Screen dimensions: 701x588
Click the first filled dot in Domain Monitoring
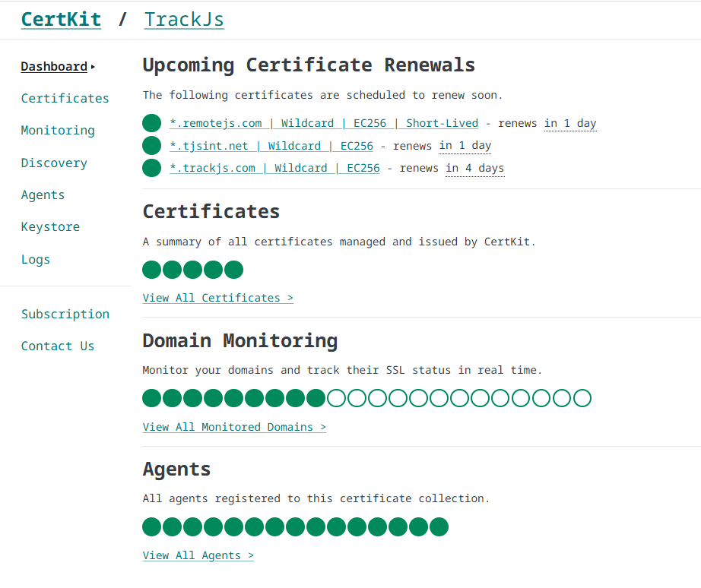click(x=151, y=398)
